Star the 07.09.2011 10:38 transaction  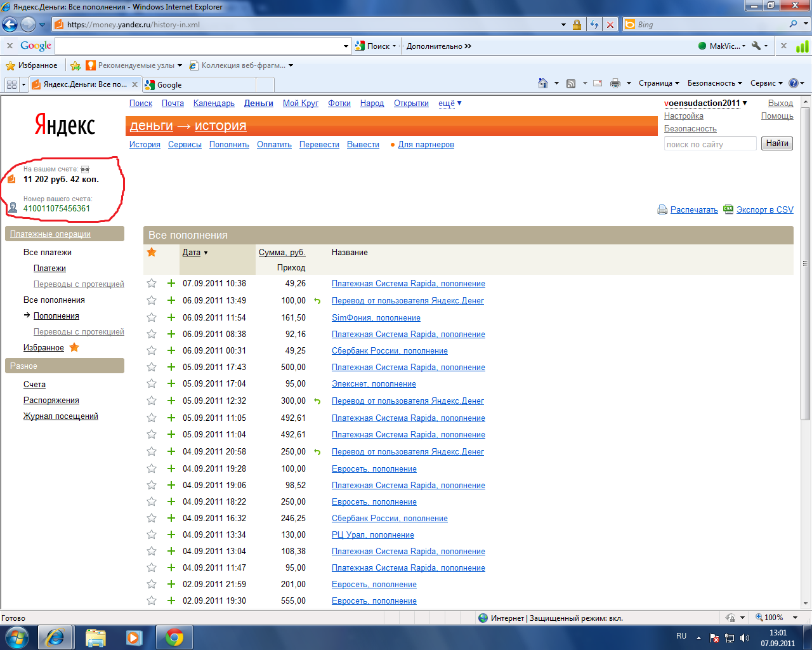[151, 283]
